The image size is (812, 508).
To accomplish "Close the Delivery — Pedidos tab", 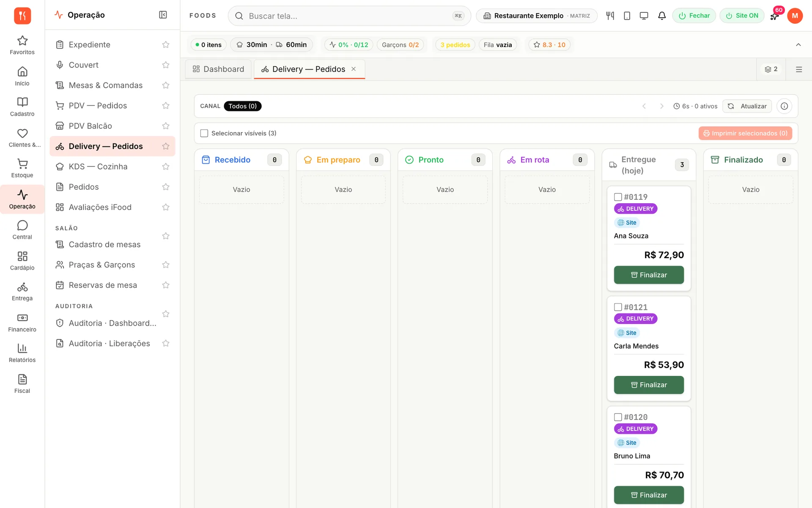I will click(354, 69).
